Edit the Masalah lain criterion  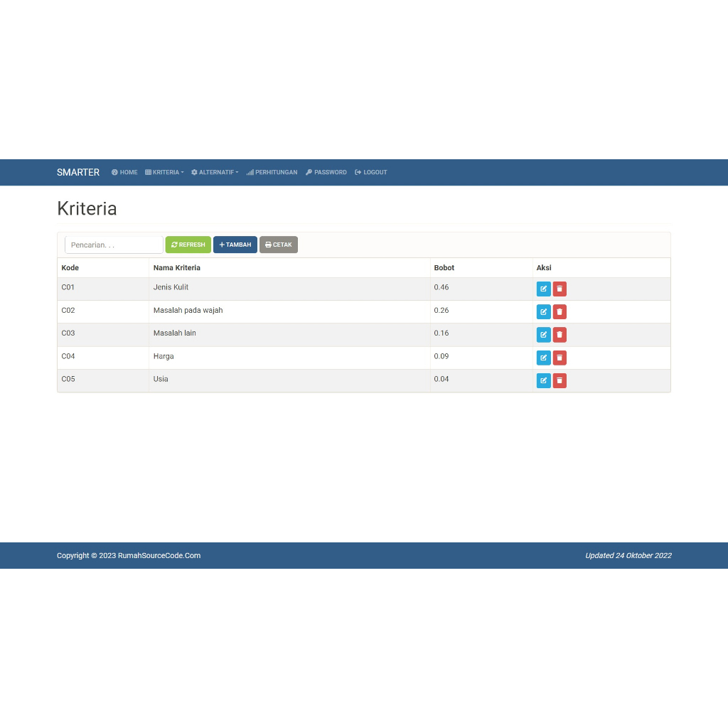tap(543, 335)
